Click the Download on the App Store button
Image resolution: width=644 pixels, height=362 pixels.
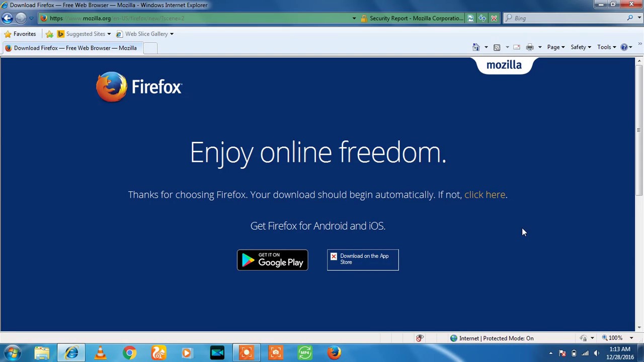(x=363, y=260)
